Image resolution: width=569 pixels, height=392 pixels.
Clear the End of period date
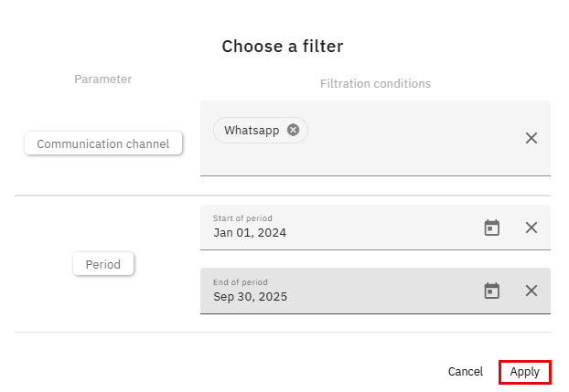pyautogui.click(x=531, y=291)
